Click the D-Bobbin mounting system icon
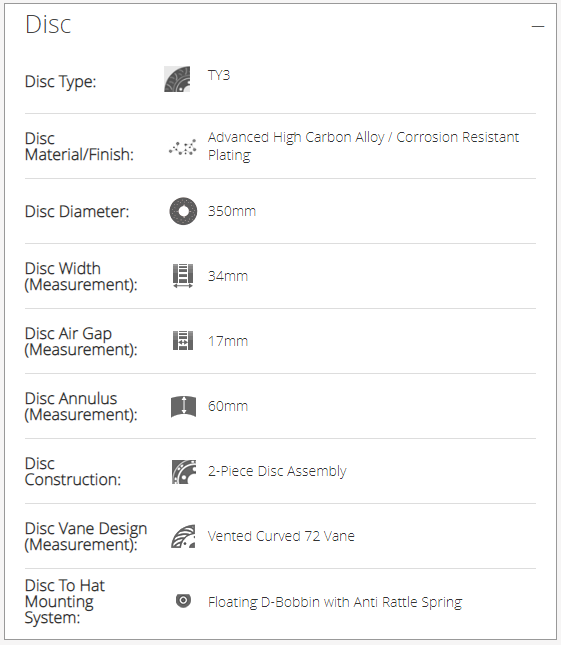The image size is (561, 645). click(x=183, y=601)
